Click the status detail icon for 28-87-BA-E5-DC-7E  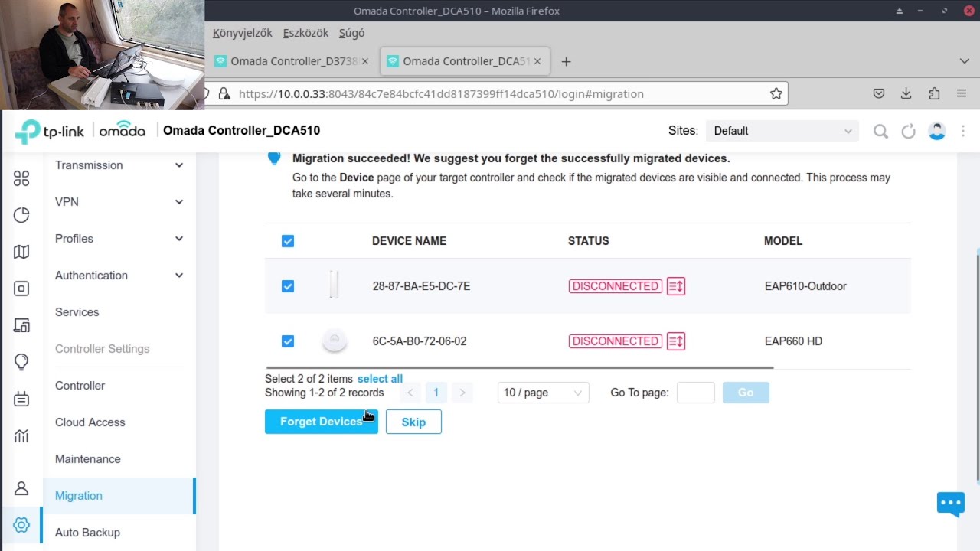coord(676,286)
